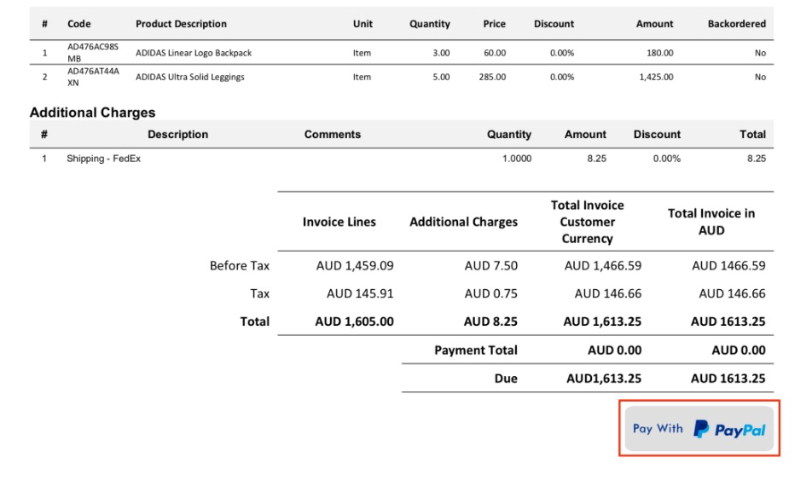Click the Product Description column header
This screenshot has height=504, width=812.
[181, 24]
